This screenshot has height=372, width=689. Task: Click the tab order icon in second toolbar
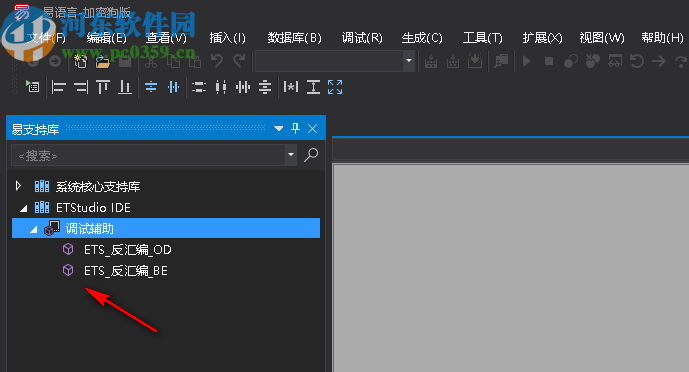click(32, 87)
